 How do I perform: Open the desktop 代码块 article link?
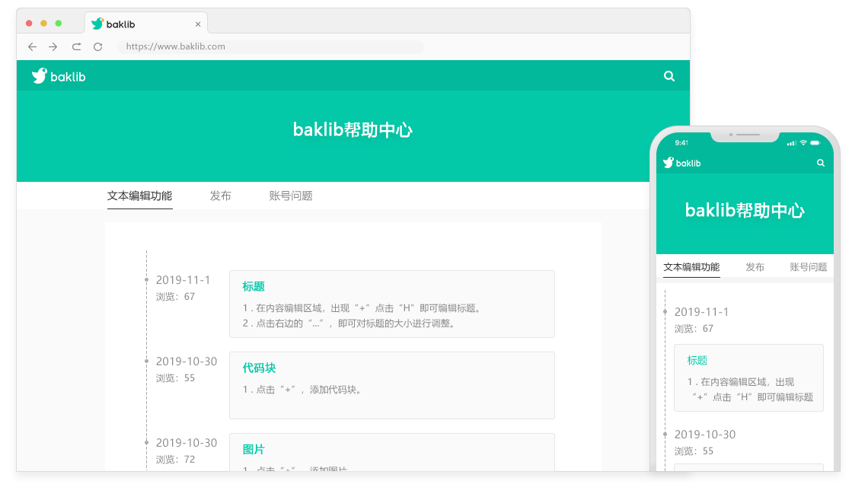click(259, 368)
